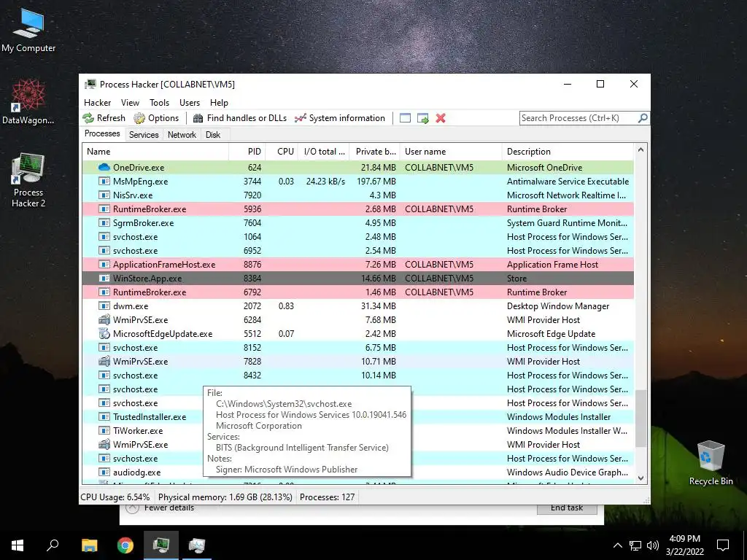
Task: Sort by the Name column header
Action: (x=155, y=152)
